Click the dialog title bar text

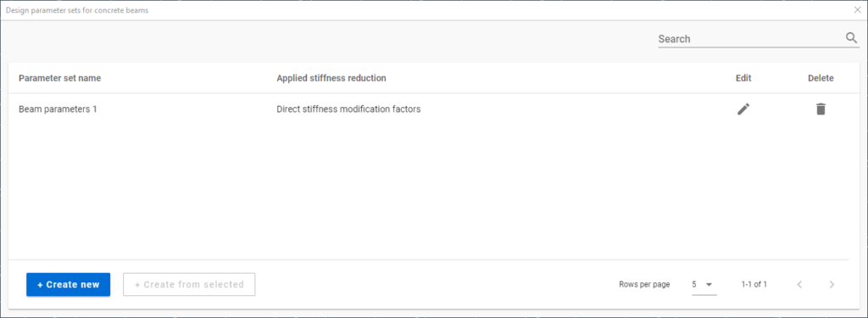click(77, 10)
